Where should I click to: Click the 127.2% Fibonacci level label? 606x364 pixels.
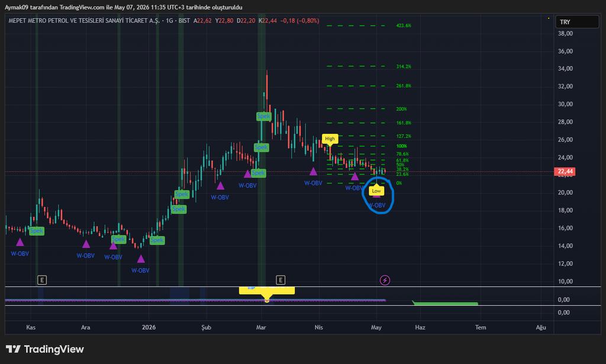404,136
